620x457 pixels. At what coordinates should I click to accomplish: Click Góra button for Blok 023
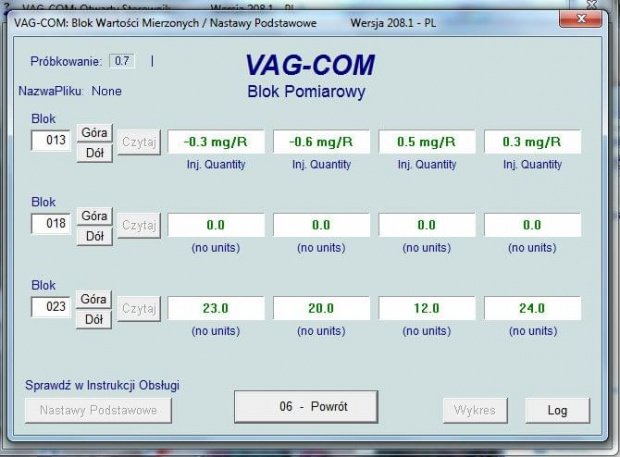click(x=94, y=299)
